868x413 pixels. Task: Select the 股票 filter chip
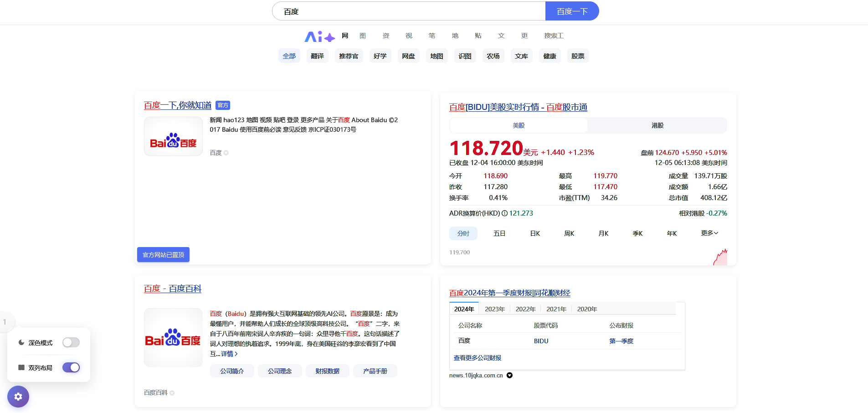pyautogui.click(x=578, y=56)
